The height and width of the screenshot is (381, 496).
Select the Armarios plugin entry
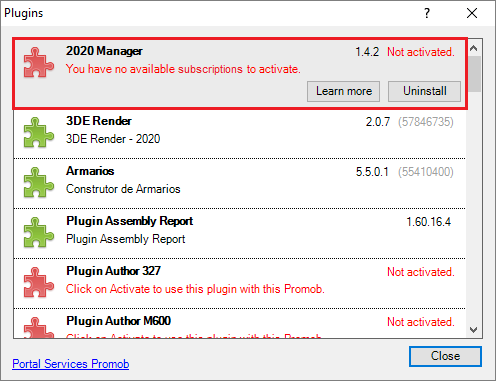pyautogui.click(x=240, y=184)
